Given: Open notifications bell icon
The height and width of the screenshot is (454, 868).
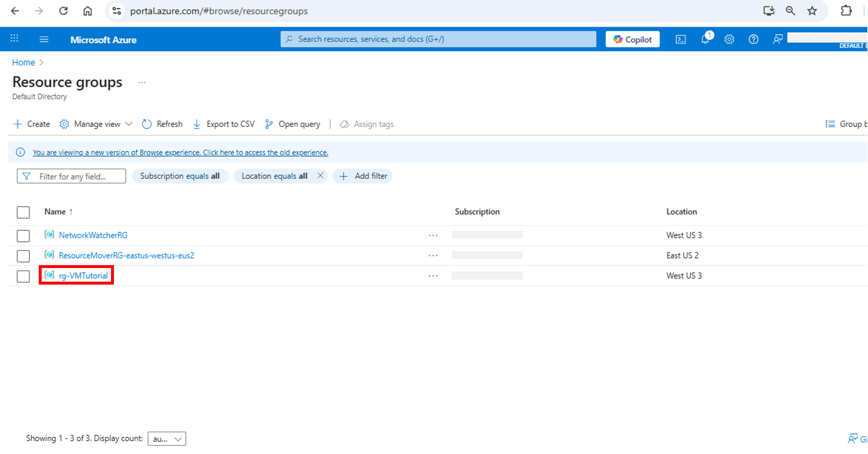Looking at the screenshot, I should point(705,39).
